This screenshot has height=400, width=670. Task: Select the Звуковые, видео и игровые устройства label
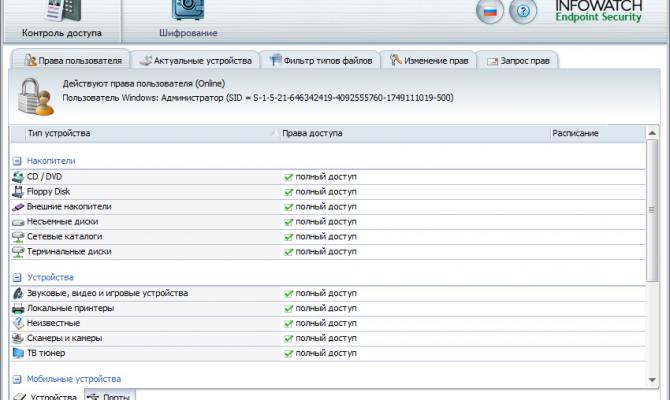point(107,293)
